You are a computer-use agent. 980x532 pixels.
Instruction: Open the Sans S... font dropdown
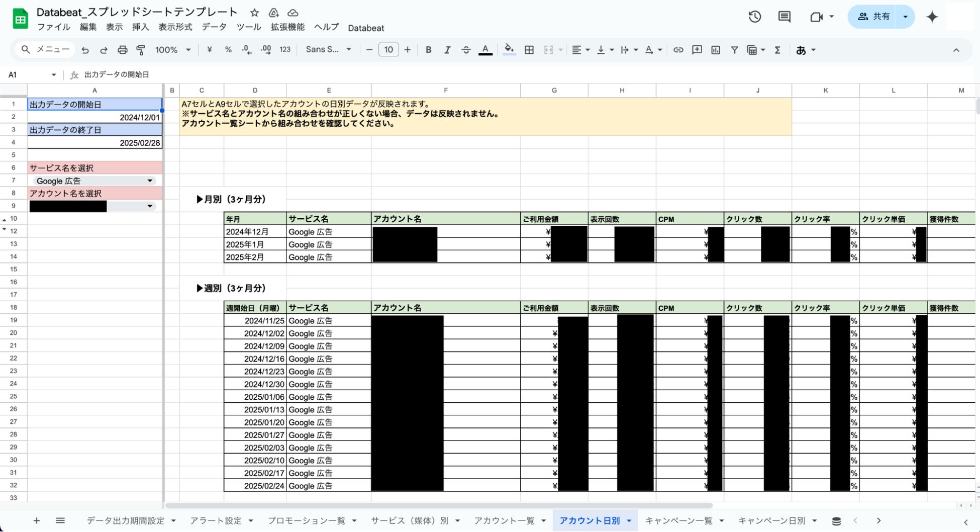329,49
